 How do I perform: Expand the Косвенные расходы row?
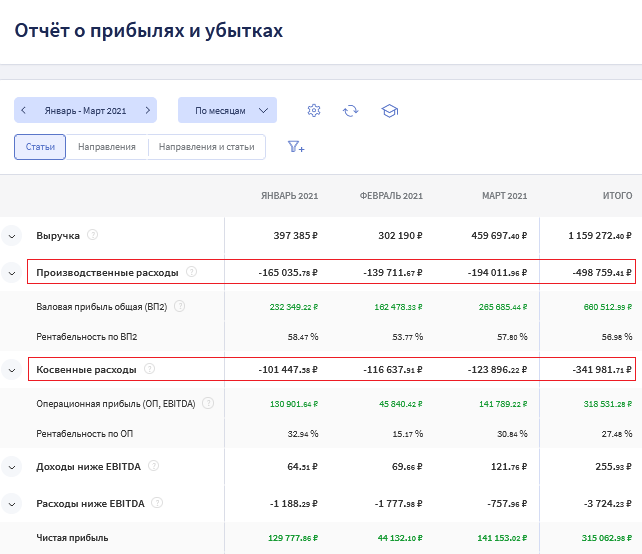(12, 370)
